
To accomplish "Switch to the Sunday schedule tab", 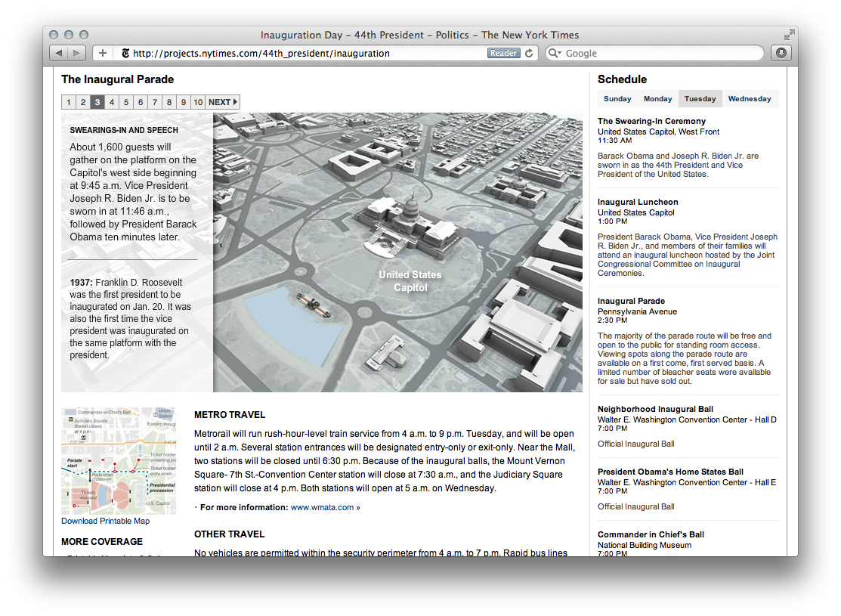I will pos(617,99).
